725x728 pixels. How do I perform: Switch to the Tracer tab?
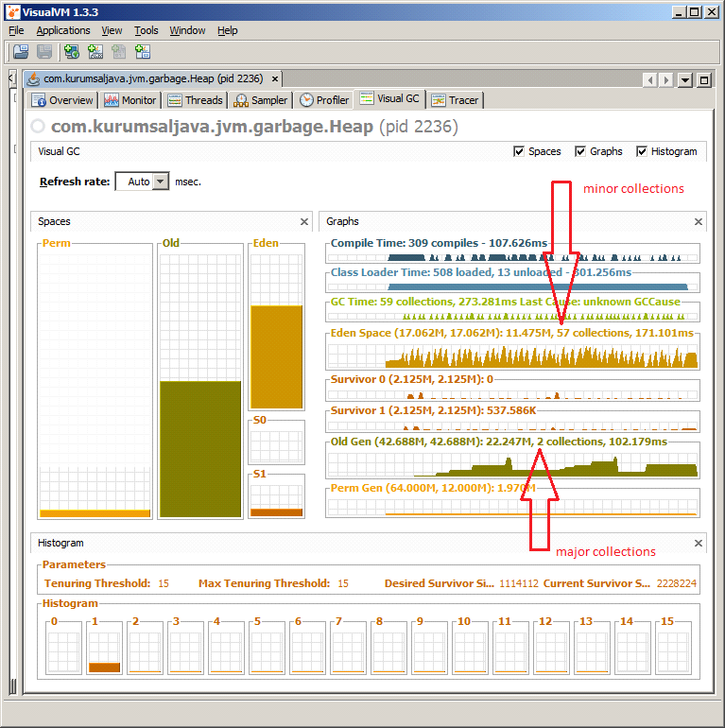tap(455, 100)
